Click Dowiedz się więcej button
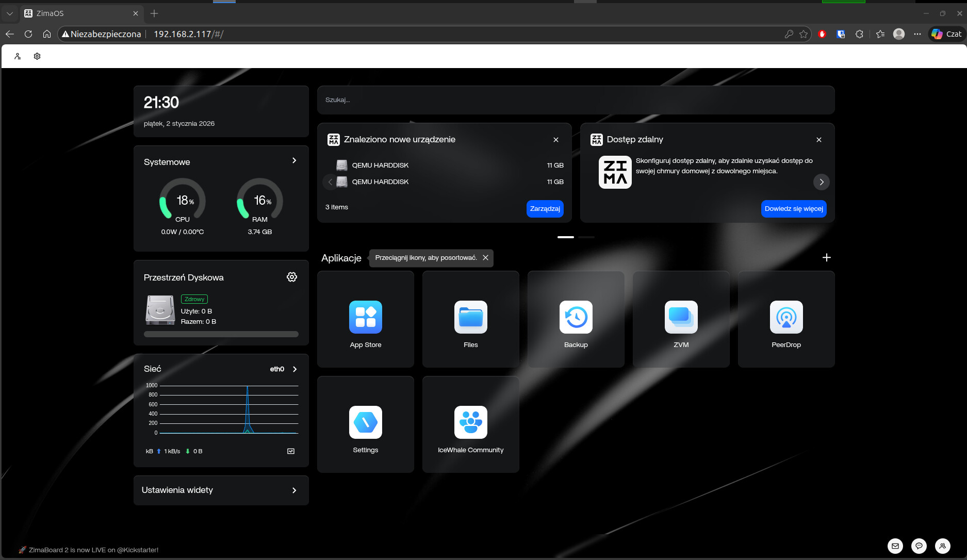 tap(793, 209)
